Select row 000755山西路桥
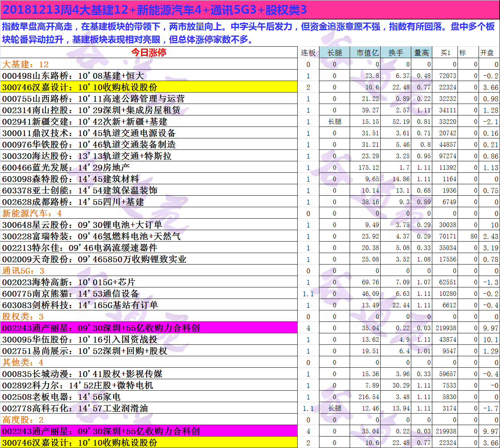 click(149, 98)
